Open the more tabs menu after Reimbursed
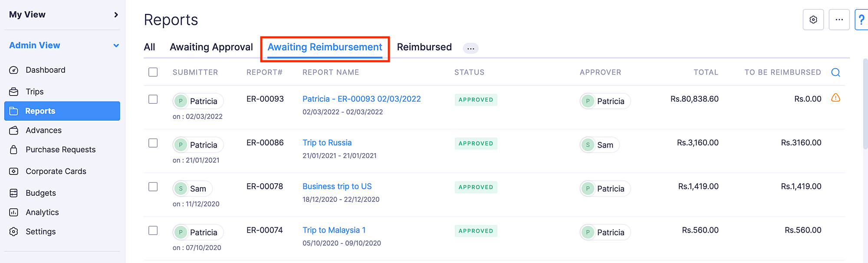 470,48
